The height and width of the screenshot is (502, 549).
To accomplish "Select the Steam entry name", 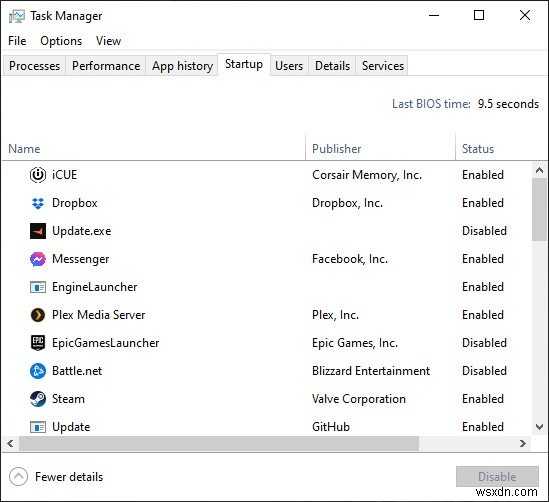I will (x=68, y=399).
